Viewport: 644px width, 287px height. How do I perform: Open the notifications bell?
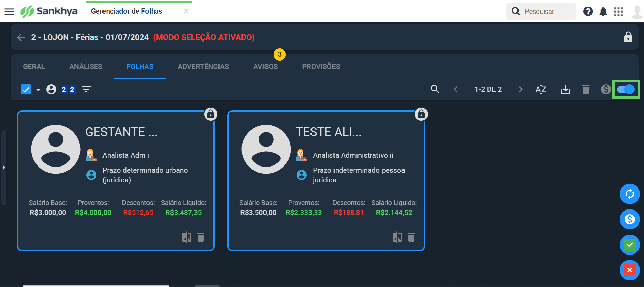[x=603, y=12]
